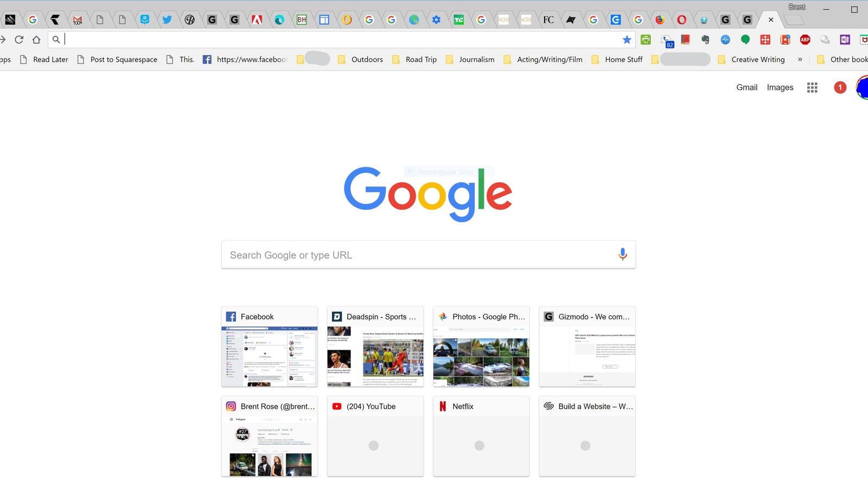Open the purple OneNote clipper extension
The width and height of the screenshot is (868, 488).
coord(845,40)
